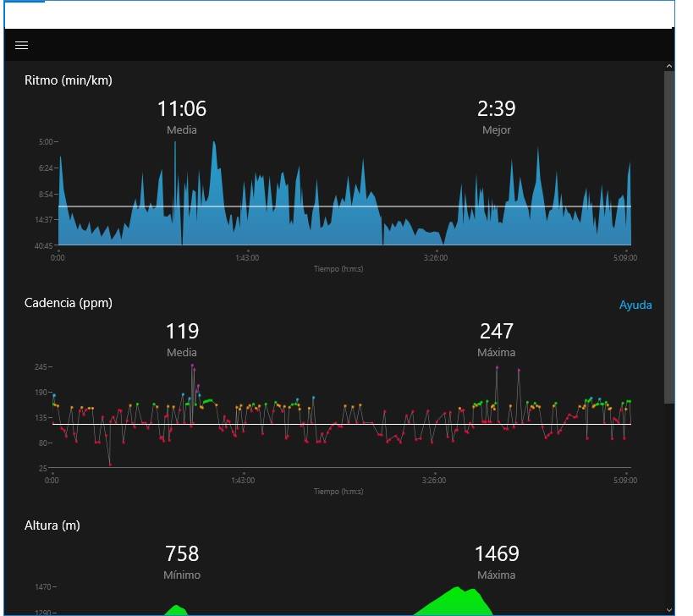Select the Altura (m) heading
The height and width of the screenshot is (616, 693).
(x=52, y=525)
